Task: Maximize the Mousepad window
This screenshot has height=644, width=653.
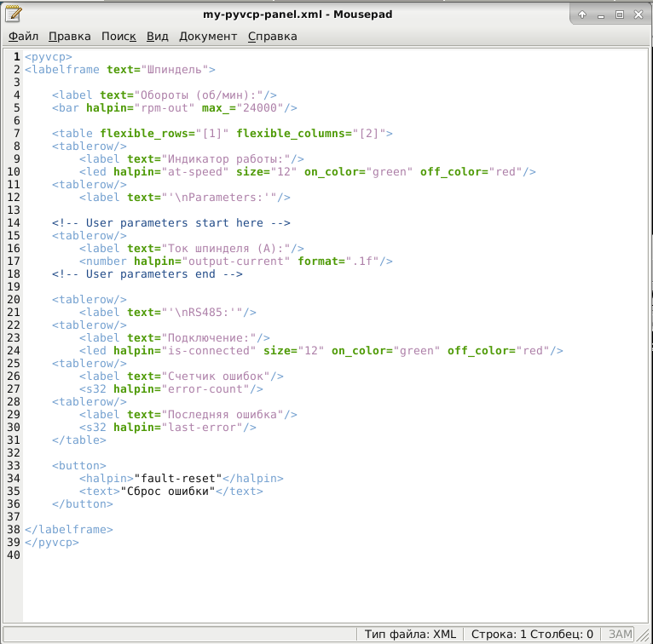Action: (620, 14)
